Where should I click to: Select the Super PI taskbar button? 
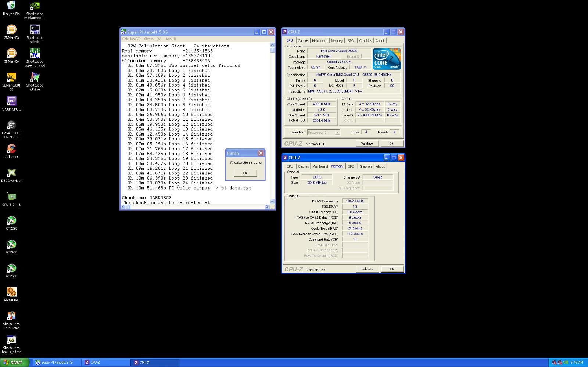pos(57,363)
